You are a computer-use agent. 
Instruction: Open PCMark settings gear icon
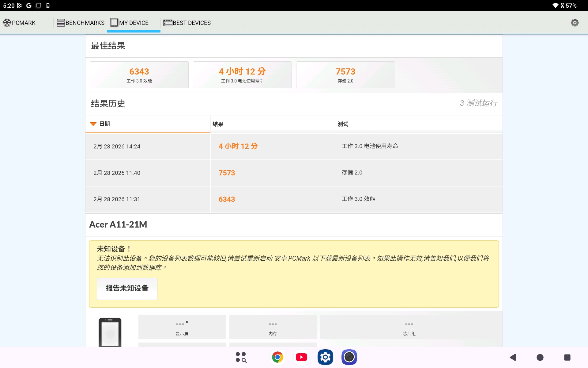[x=575, y=23]
